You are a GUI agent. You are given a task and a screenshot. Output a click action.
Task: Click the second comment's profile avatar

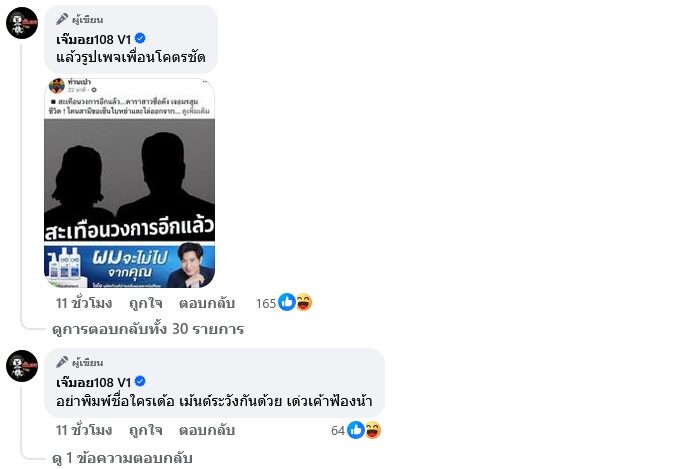pyautogui.click(x=22, y=366)
